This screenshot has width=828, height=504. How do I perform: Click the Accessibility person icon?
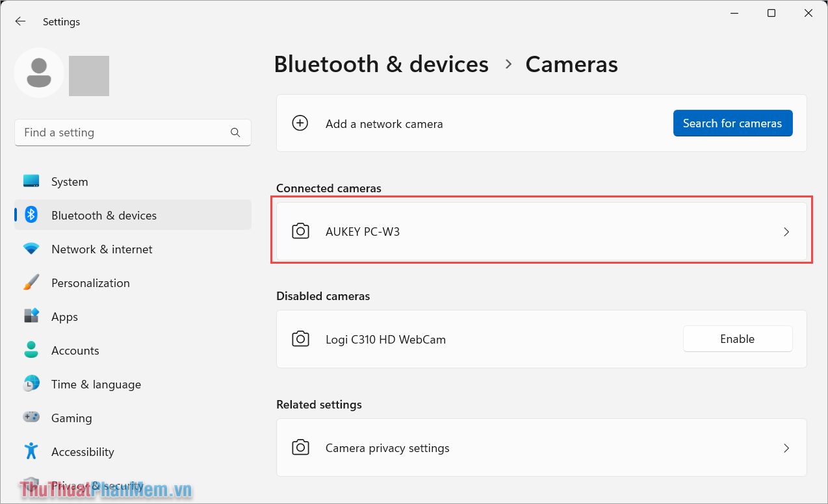31,451
